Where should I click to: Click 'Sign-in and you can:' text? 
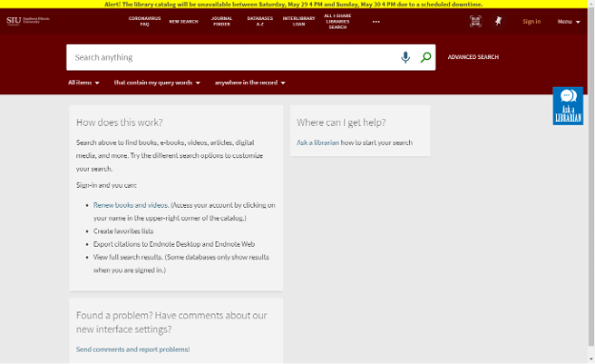coord(106,186)
